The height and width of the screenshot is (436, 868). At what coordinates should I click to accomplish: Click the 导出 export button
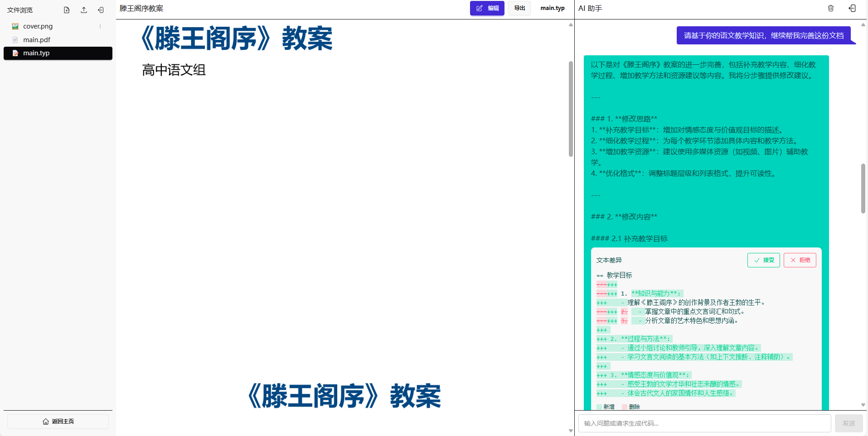click(519, 8)
